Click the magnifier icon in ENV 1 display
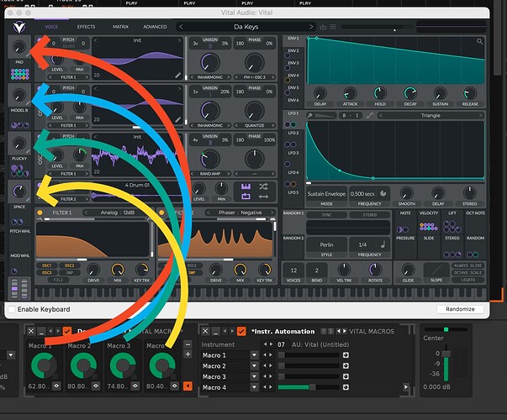Screen dimensions: 507x420 [479, 41]
